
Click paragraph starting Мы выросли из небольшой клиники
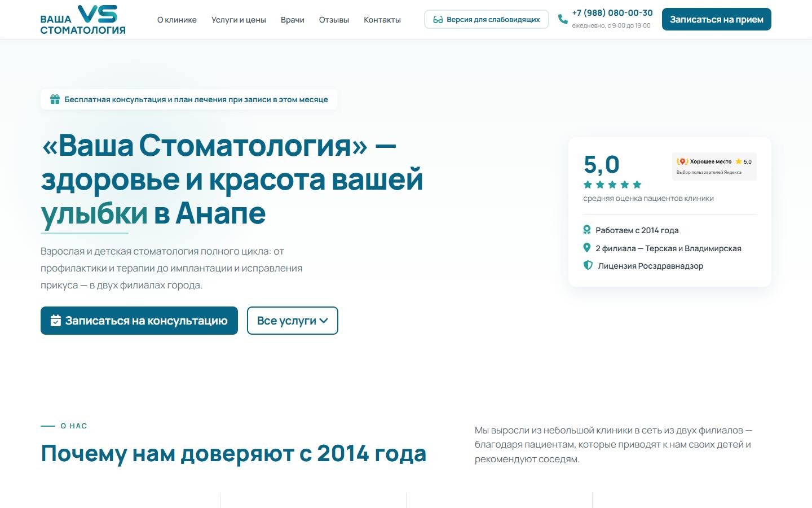[x=614, y=445]
